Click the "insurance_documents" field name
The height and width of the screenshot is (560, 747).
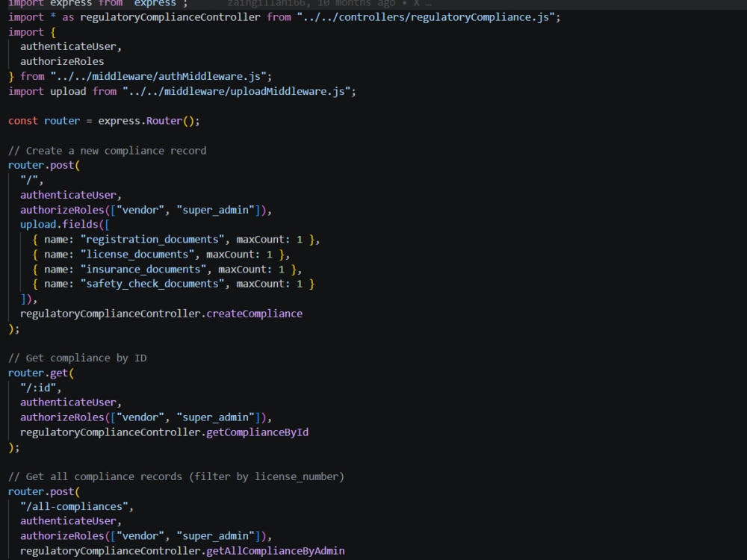pos(143,269)
